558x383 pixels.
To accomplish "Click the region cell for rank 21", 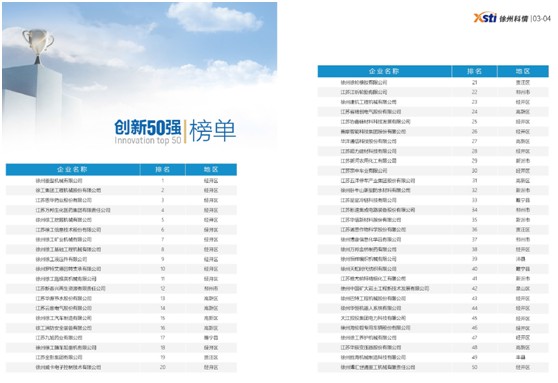I will [523, 82].
